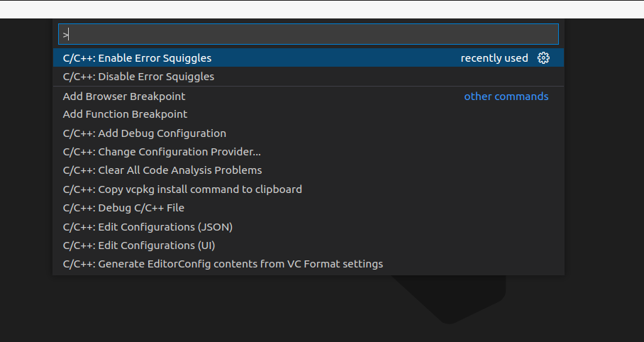Run C/C++: Enable Error Squiggles command

click(137, 58)
